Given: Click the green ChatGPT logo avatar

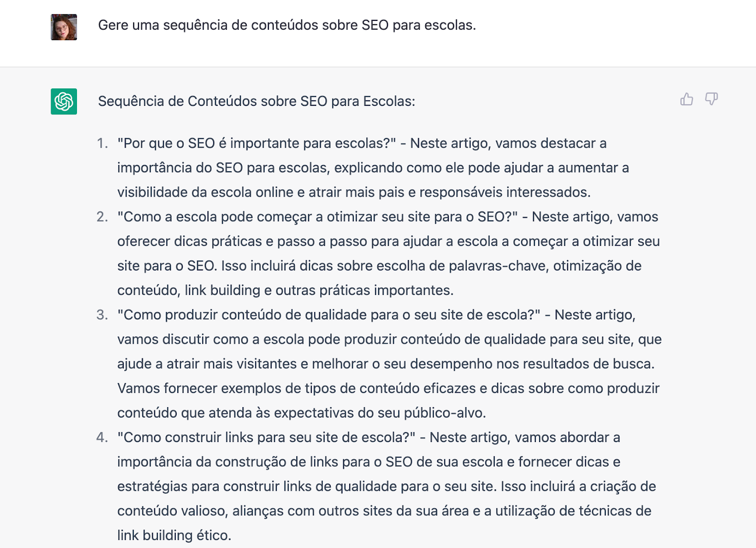Looking at the screenshot, I should [64, 101].
